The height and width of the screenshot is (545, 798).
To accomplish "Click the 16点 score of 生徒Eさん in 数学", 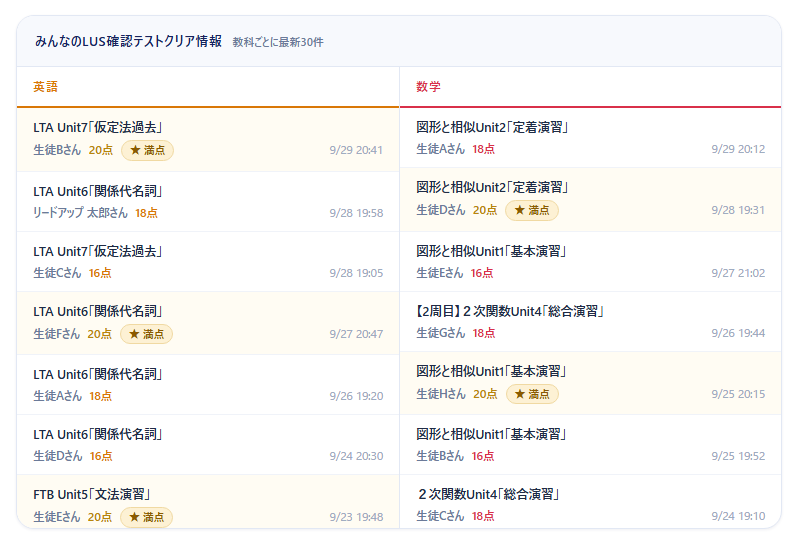I will (482, 273).
